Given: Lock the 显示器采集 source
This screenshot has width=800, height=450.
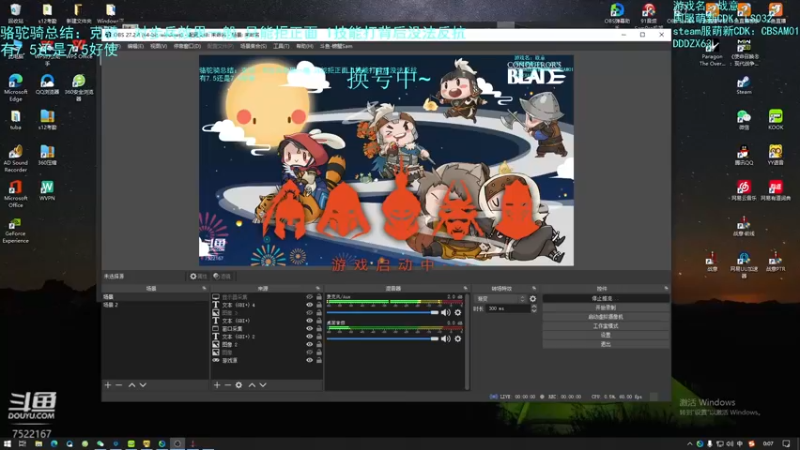Looking at the screenshot, I should pyautogui.click(x=319, y=296).
